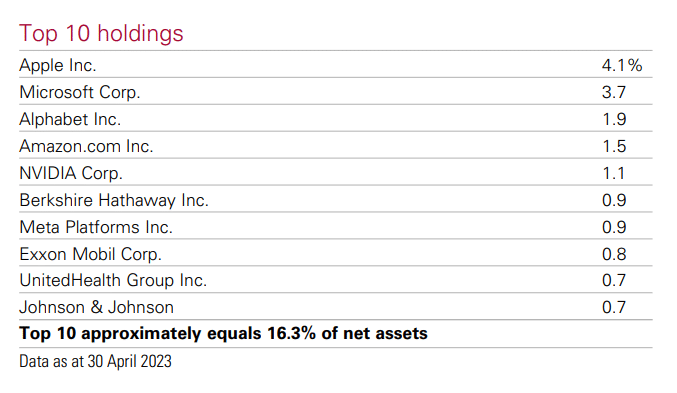Select UnitedHealth Group Inc. holding name

pyautogui.click(x=113, y=281)
